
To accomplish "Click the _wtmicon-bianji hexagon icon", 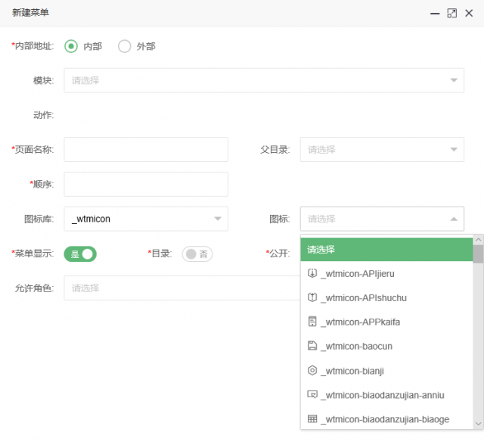I will (x=312, y=370).
